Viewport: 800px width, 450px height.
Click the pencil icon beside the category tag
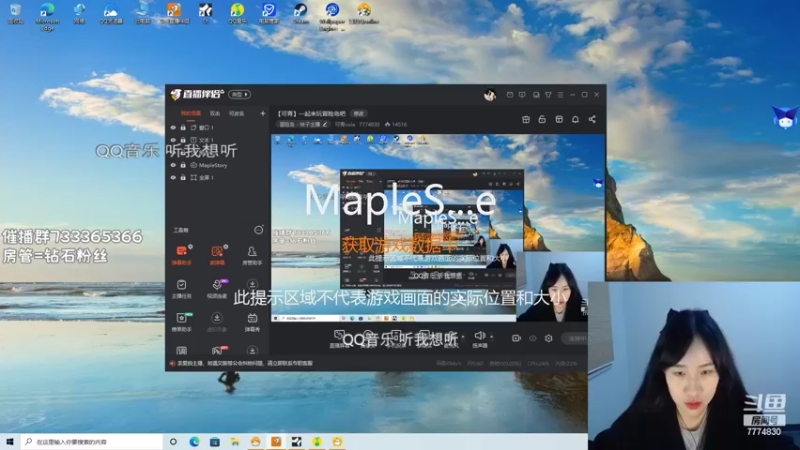[325, 124]
